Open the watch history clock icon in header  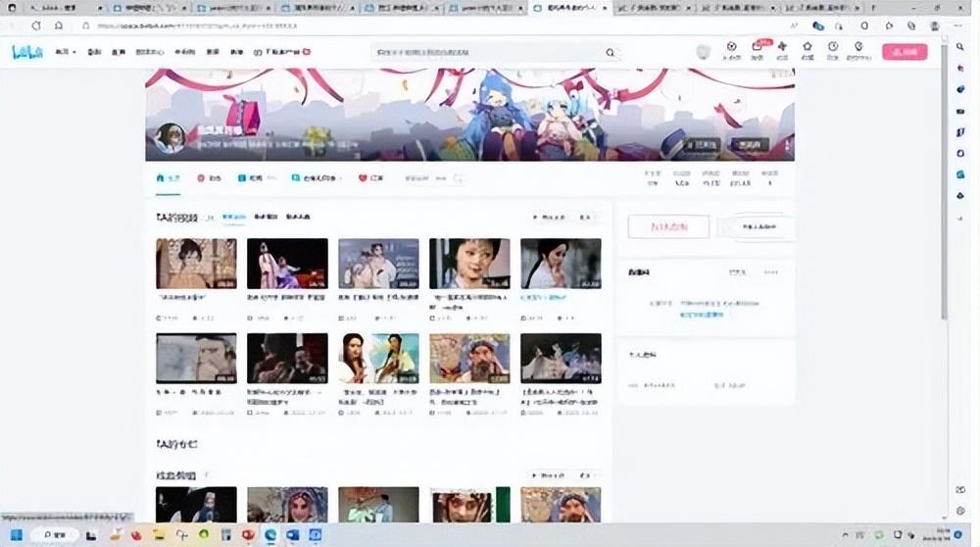(x=833, y=49)
